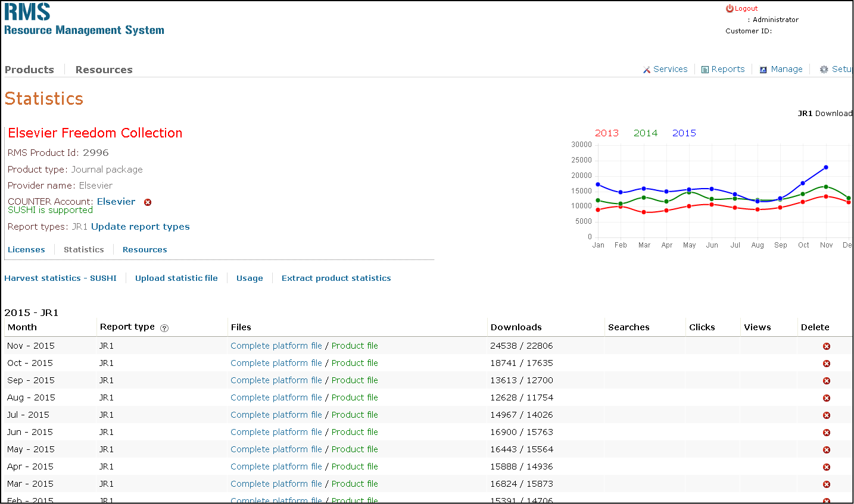Click the Setup gear icon
Screen dimensions: 854x504
pyautogui.click(x=824, y=70)
